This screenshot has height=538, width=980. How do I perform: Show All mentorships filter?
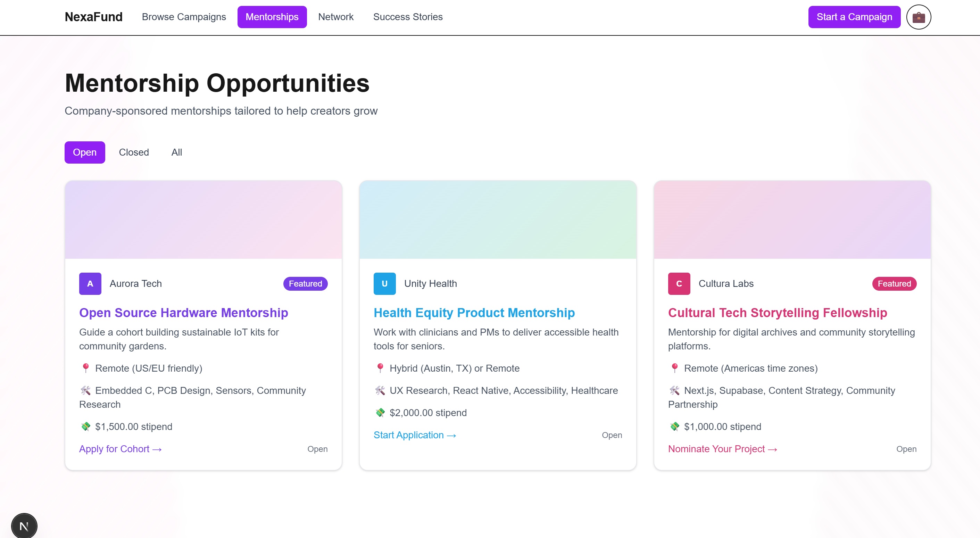click(176, 152)
